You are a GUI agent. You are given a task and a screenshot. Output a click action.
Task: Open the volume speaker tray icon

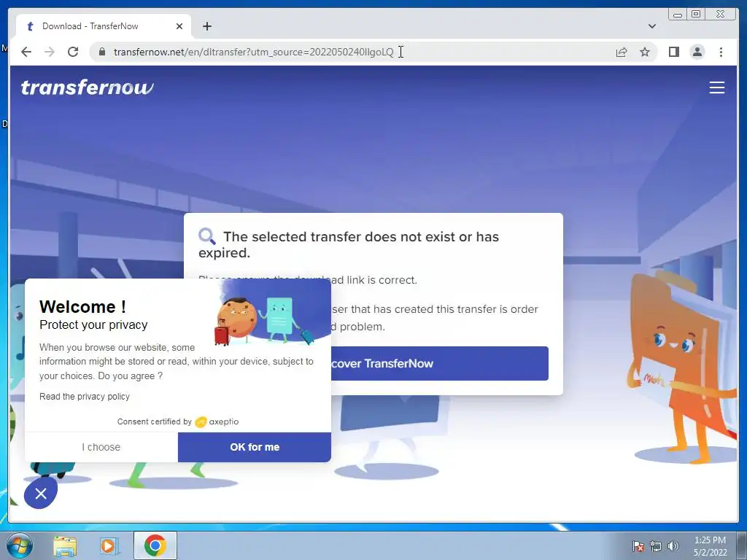click(x=673, y=546)
